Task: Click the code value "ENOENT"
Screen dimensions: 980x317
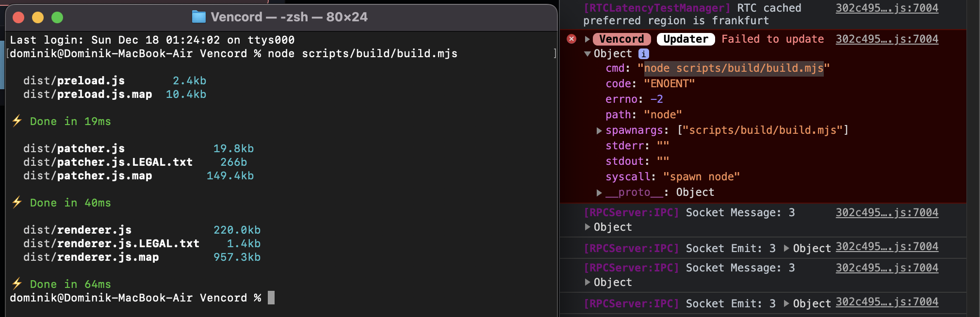Action: click(x=669, y=84)
